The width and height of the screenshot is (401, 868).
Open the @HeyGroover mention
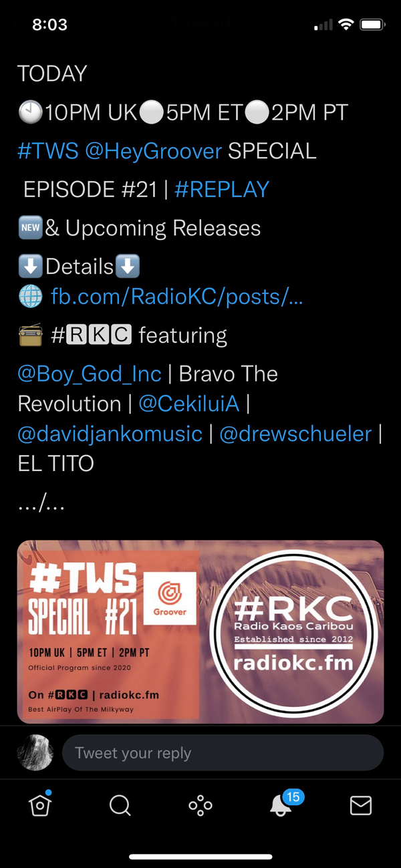(154, 151)
